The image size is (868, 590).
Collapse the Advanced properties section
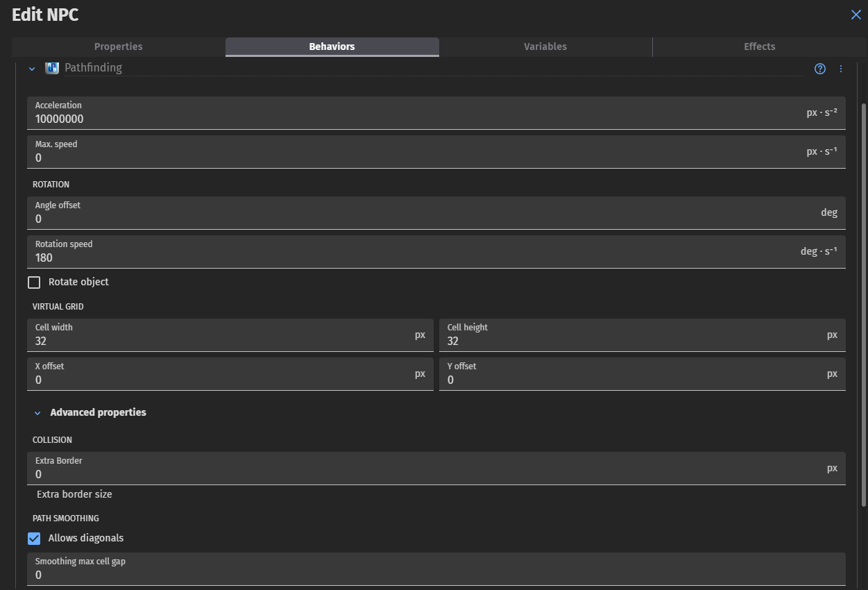pos(38,413)
